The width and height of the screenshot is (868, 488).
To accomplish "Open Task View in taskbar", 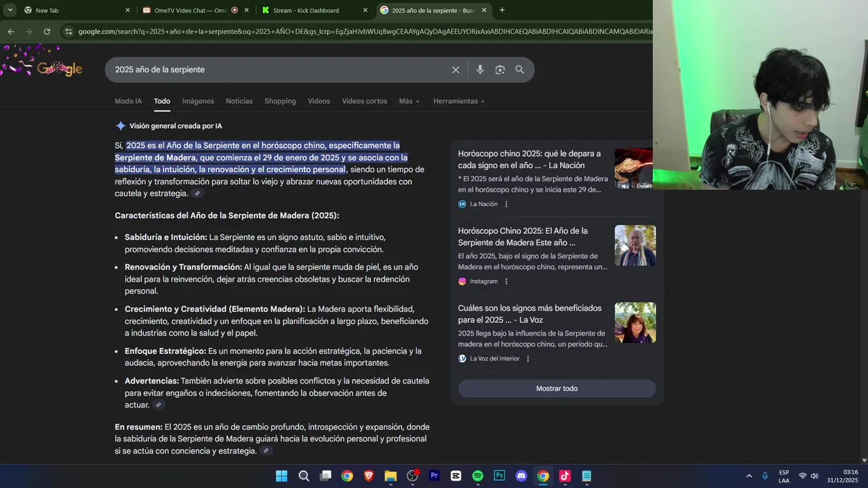I will [325, 476].
